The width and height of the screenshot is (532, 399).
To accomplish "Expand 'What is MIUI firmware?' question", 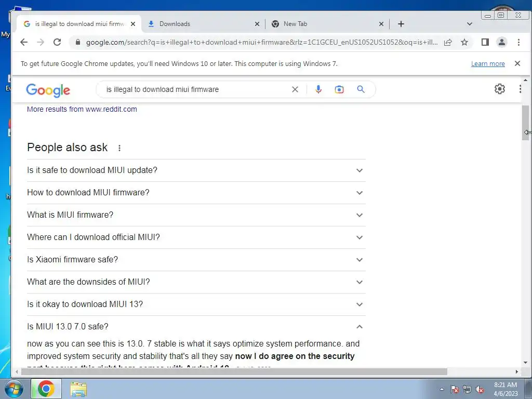I will tap(196, 215).
